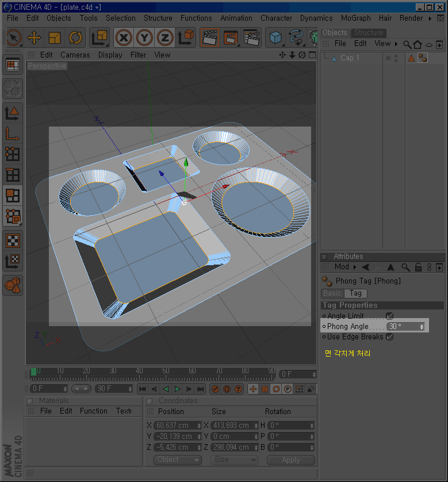Image resolution: width=448 pixels, height=482 pixels.
Task: Open viewport Display menu
Action: click(110, 55)
